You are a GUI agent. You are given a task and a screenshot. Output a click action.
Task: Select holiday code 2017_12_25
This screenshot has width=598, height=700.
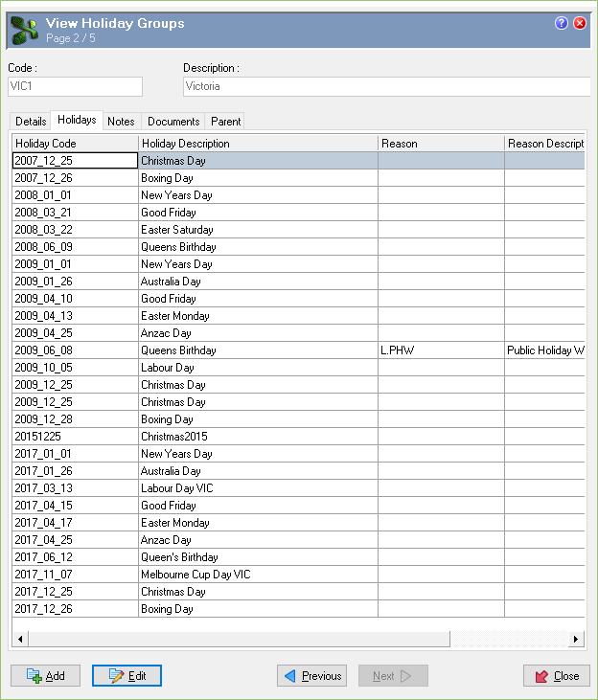point(75,592)
